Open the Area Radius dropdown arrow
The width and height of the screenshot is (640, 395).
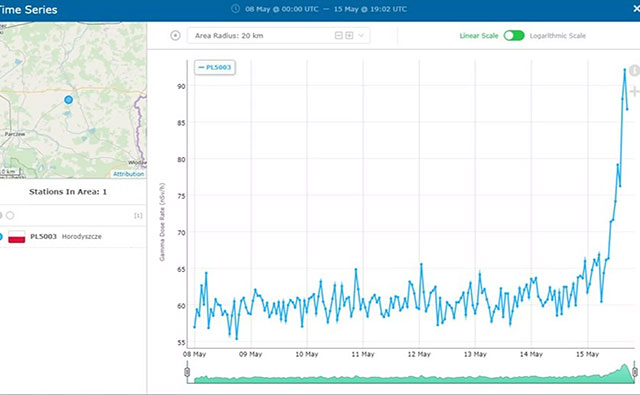coord(361,36)
